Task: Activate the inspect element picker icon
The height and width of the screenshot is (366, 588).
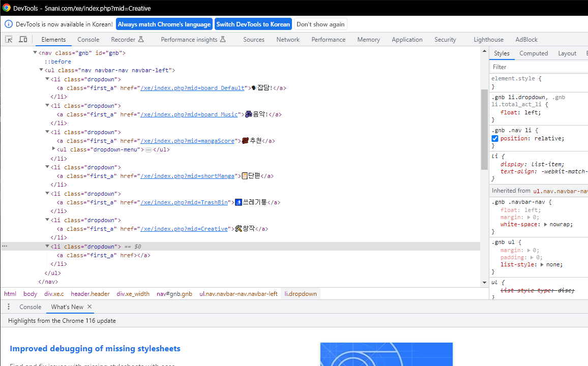Action: [x=9, y=39]
